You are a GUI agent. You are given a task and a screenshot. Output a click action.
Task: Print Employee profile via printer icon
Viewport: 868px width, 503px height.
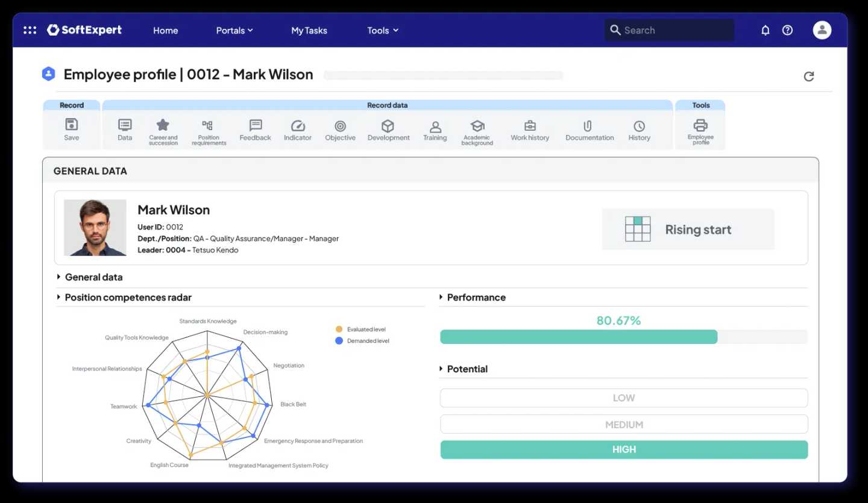click(700, 125)
